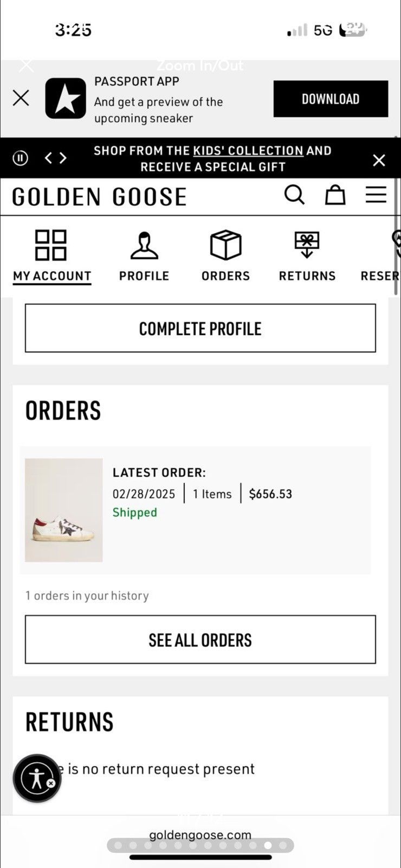
Task: Close the Kids' Collection promo bar
Action: [x=379, y=159]
